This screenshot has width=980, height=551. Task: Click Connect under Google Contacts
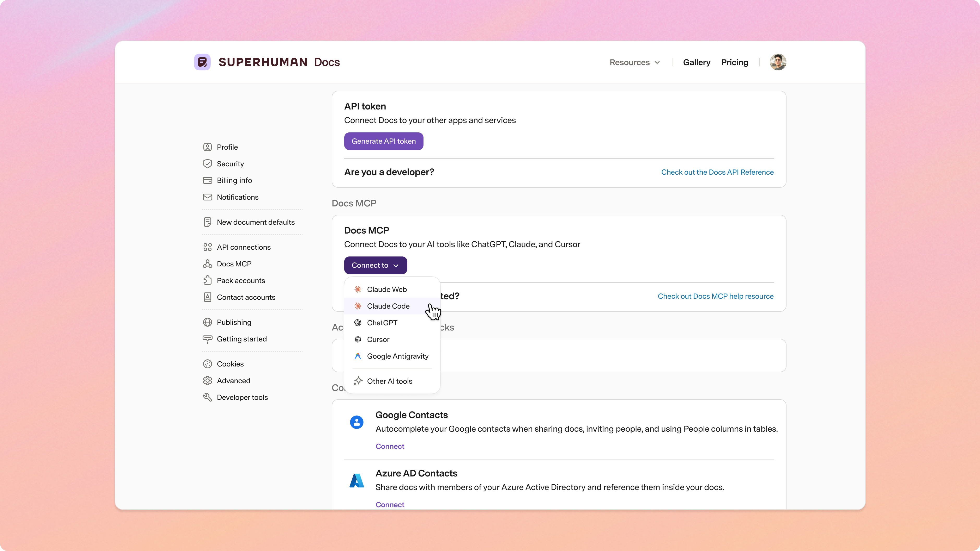pyautogui.click(x=390, y=446)
